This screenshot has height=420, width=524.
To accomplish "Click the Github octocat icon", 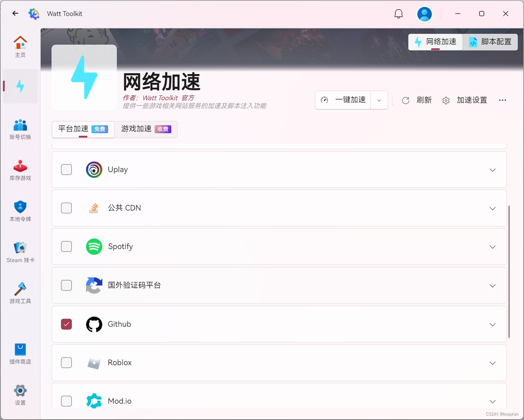I will pos(94,324).
